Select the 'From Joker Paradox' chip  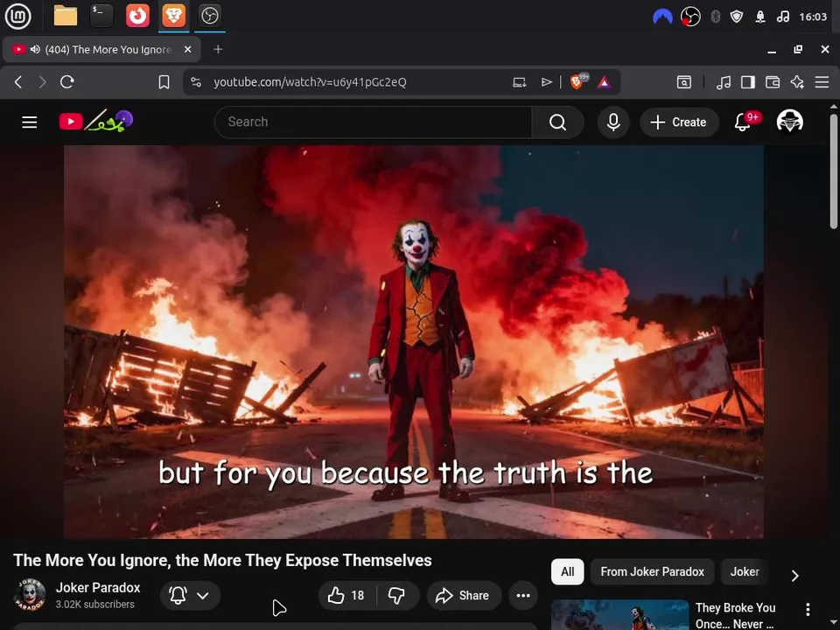652,571
